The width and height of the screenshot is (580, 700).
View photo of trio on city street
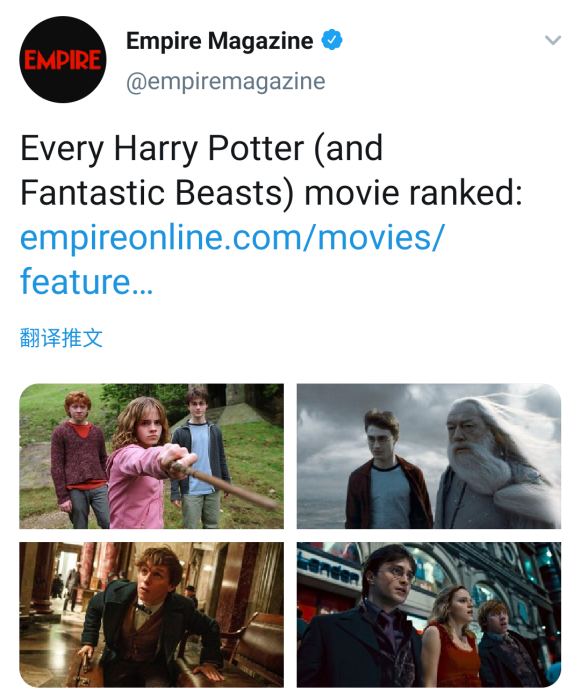coord(429,615)
